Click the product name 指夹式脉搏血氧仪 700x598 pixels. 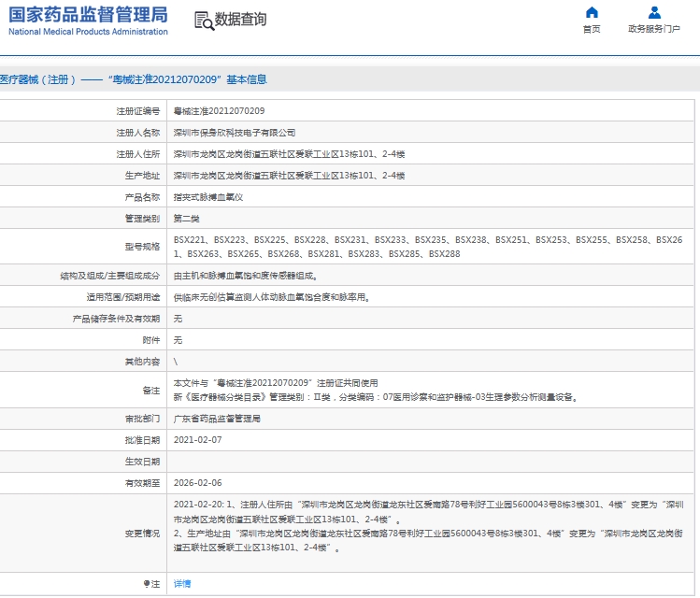point(208,198)
